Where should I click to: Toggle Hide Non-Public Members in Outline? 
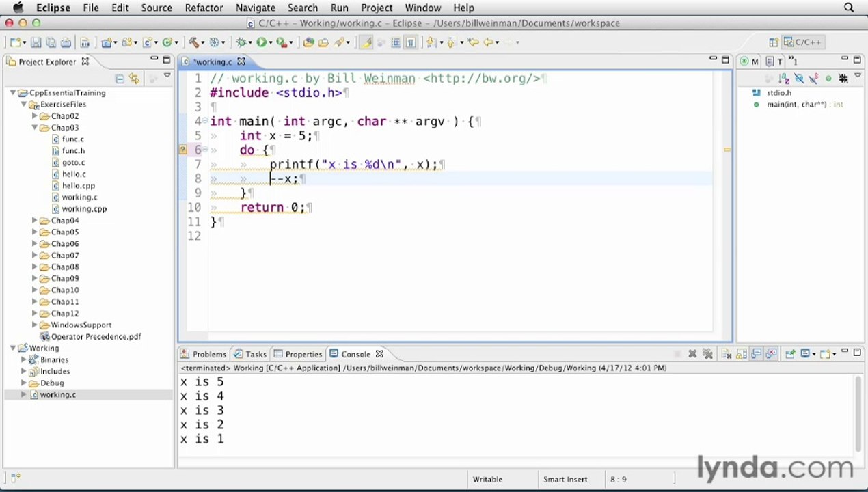point(828,79)
